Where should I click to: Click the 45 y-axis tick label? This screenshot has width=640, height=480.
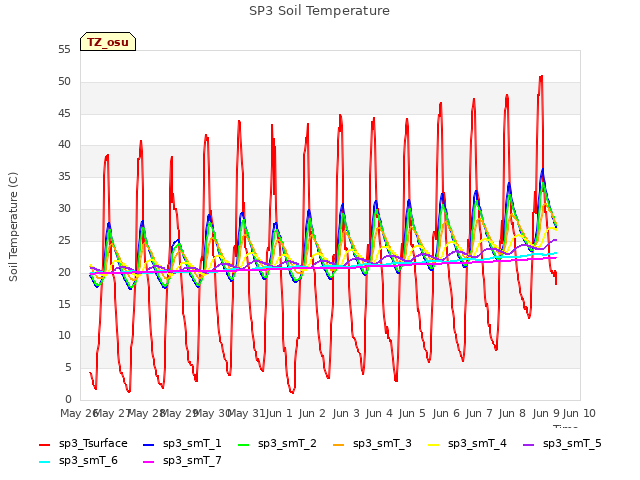pyautogui.click(x=64, y=113)
